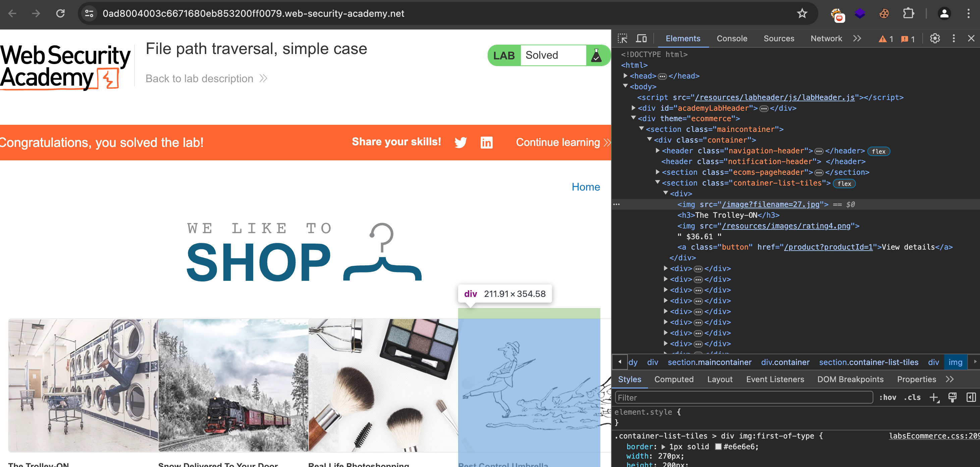Switch to the Console tab
Image resolution: width=980 pixels, height=467 pixels.
(x=731, y=39)
